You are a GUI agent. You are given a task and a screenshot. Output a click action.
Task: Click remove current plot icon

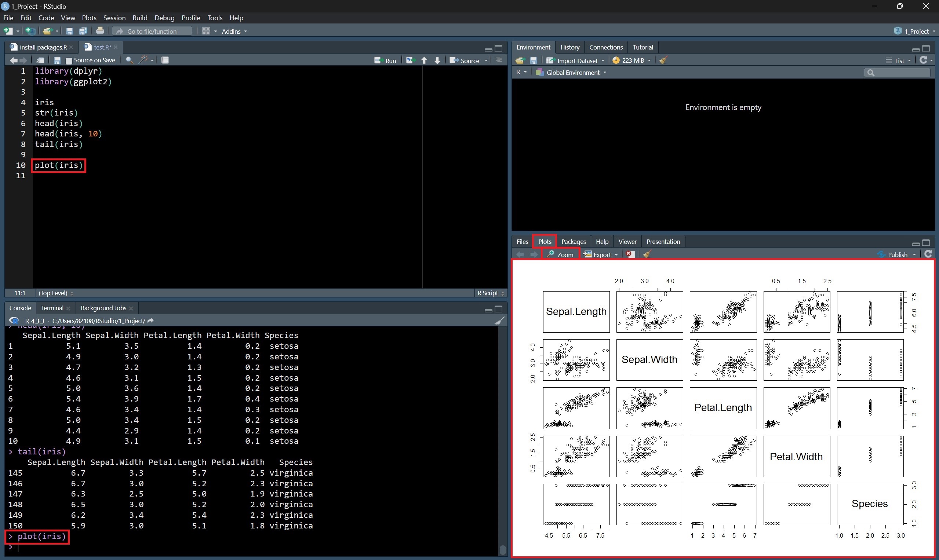click(630, 255)
